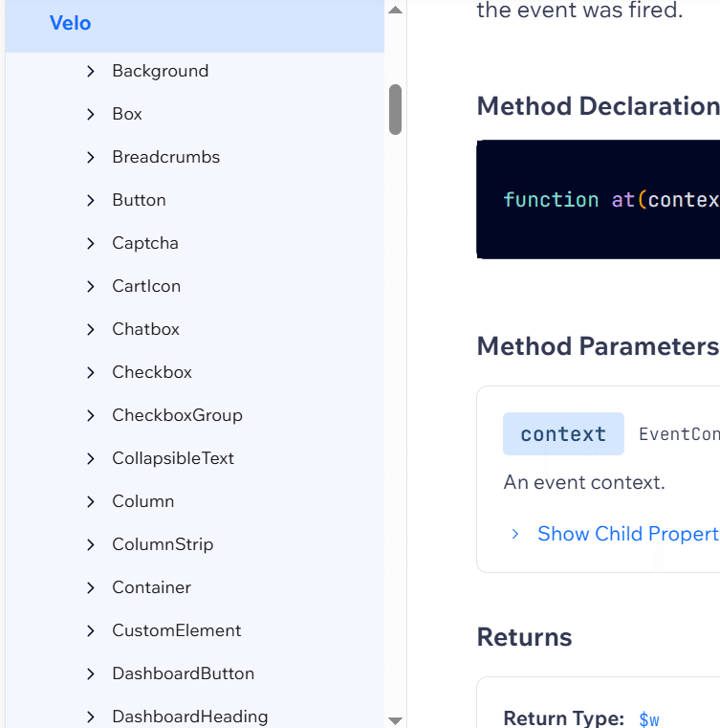Expand the Column chevron
The height and width of the screenshot is (728, 720).
91,502
